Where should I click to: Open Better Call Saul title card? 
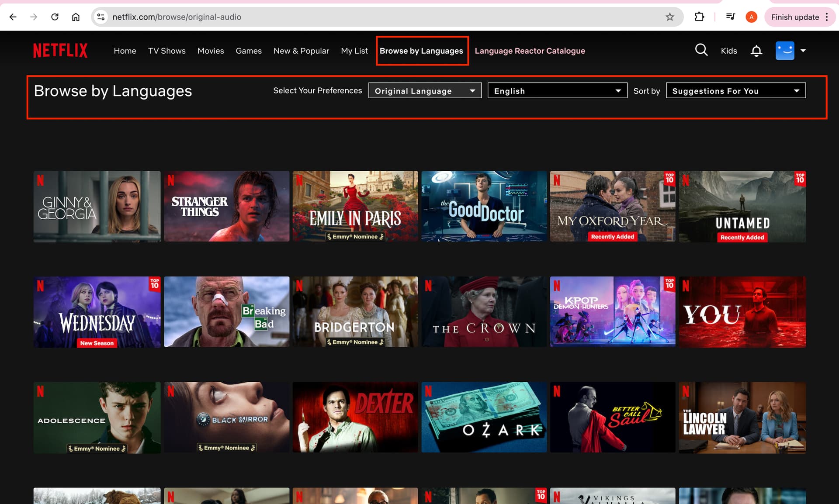coord(613,418)
